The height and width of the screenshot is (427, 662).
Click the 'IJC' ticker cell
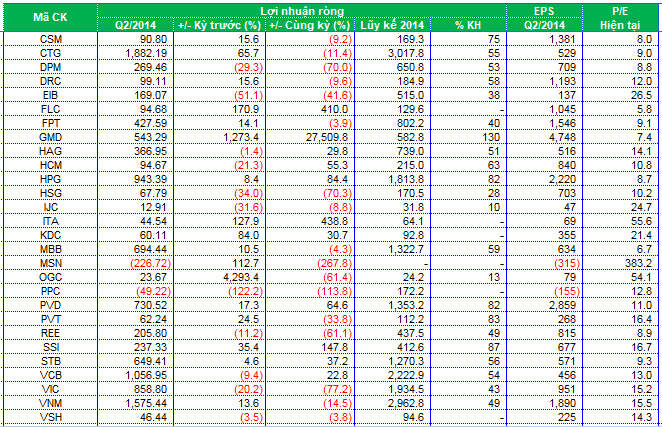pyautogui.click(x=50, y=207)
